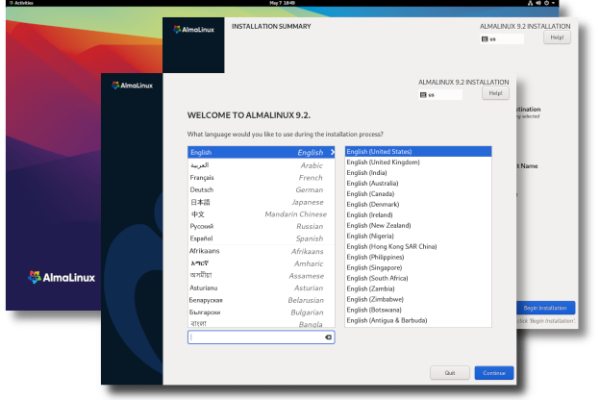Click AlmaLinux logo in Installation Summary window
The image size is (600, 400).
point(194,29)
